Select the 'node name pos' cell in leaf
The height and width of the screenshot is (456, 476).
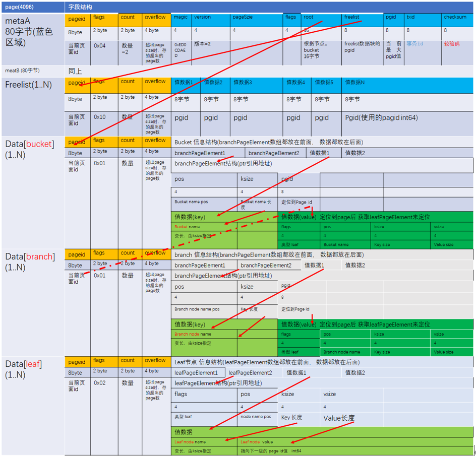(x=257, y=419)
